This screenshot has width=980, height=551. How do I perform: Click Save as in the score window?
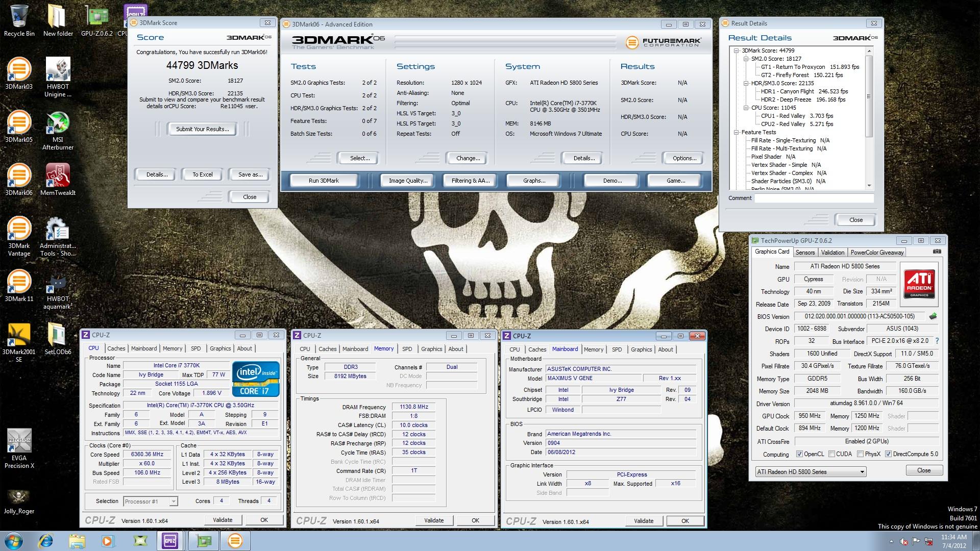250,174
